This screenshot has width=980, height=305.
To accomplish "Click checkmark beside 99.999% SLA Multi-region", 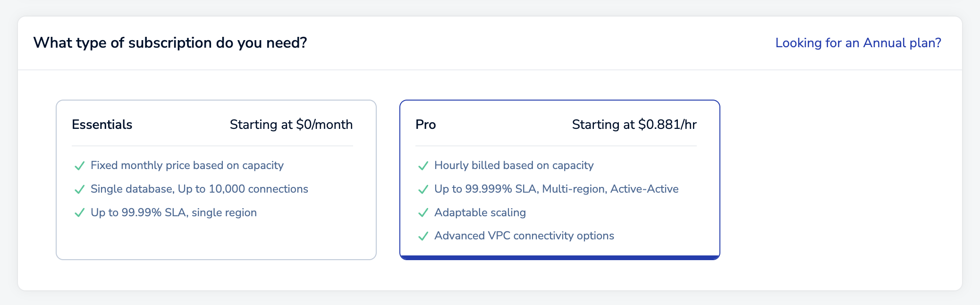I will (423, 189).
